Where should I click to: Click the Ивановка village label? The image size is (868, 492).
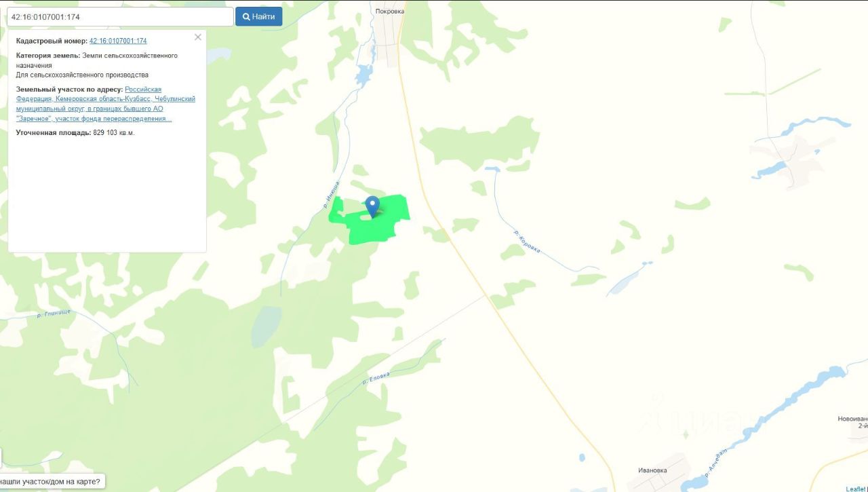[x=652, y=470]
